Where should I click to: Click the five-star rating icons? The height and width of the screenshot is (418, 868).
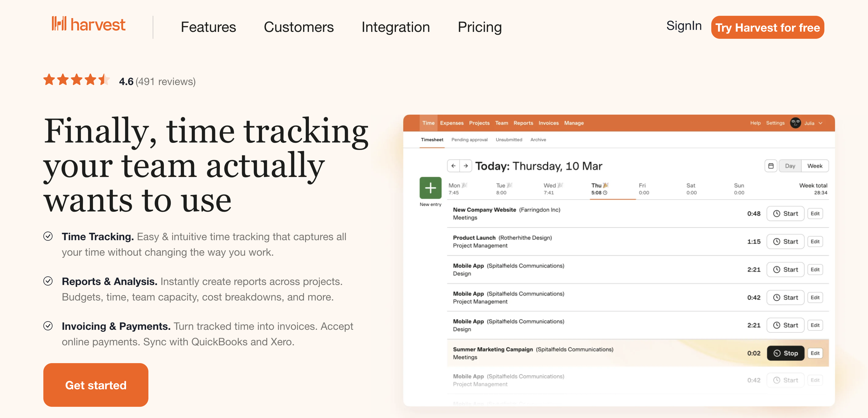point(77,80)
